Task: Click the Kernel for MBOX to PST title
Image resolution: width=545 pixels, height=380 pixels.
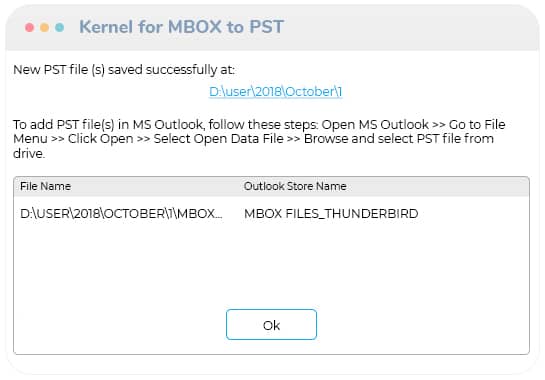Action: point(181,27)
